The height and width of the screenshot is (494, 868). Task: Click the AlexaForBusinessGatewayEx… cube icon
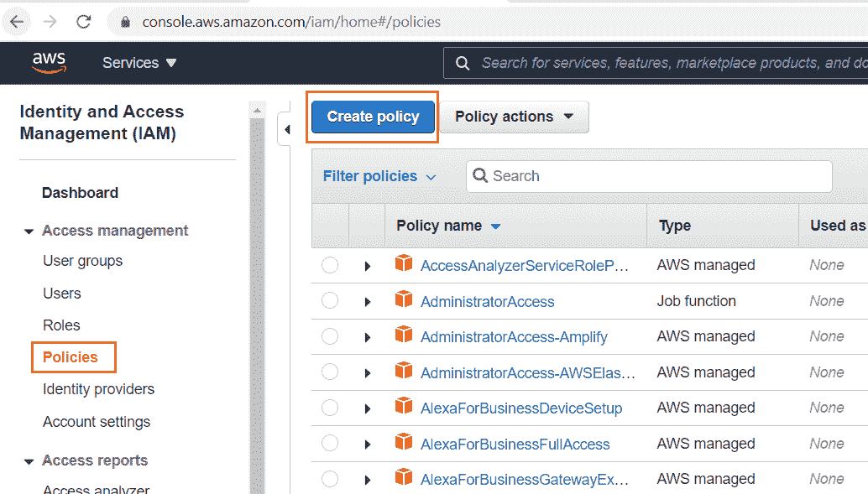(x=404, y=477)
